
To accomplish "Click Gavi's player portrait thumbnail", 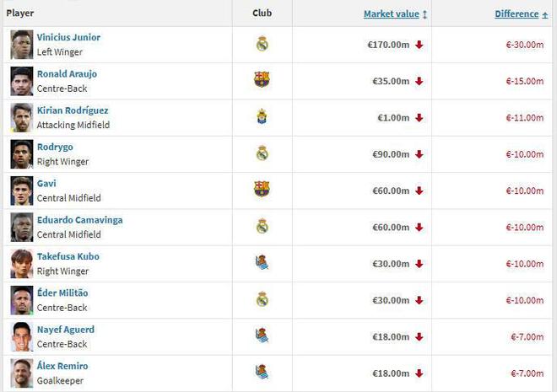I will click(22, 191).
